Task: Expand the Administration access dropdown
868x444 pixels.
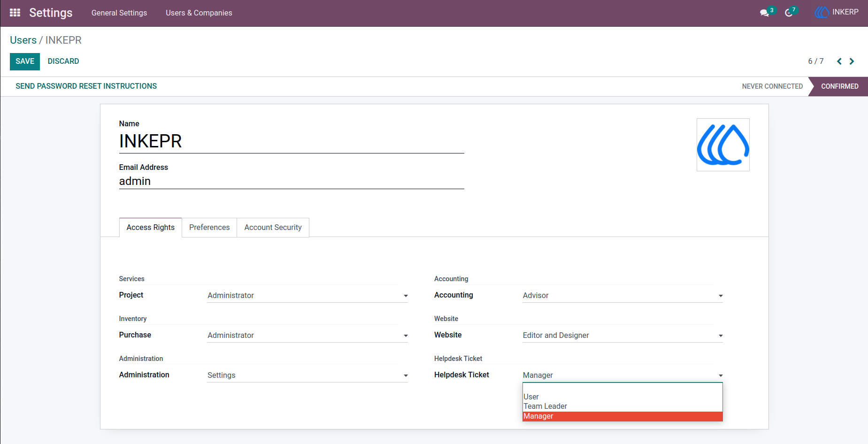Action: click(307, 375)
